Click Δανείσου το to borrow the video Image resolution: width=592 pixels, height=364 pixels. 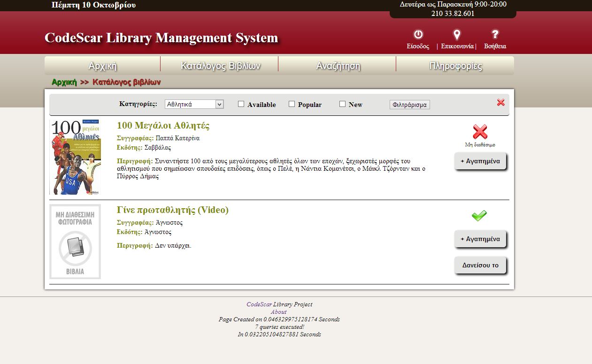point(480,265)
